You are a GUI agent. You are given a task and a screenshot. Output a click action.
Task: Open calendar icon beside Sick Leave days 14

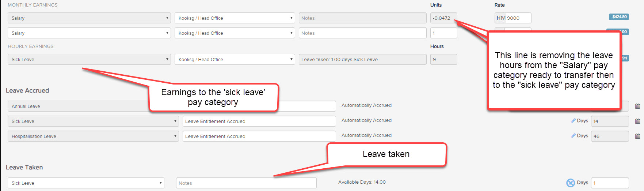pos(637,121)
